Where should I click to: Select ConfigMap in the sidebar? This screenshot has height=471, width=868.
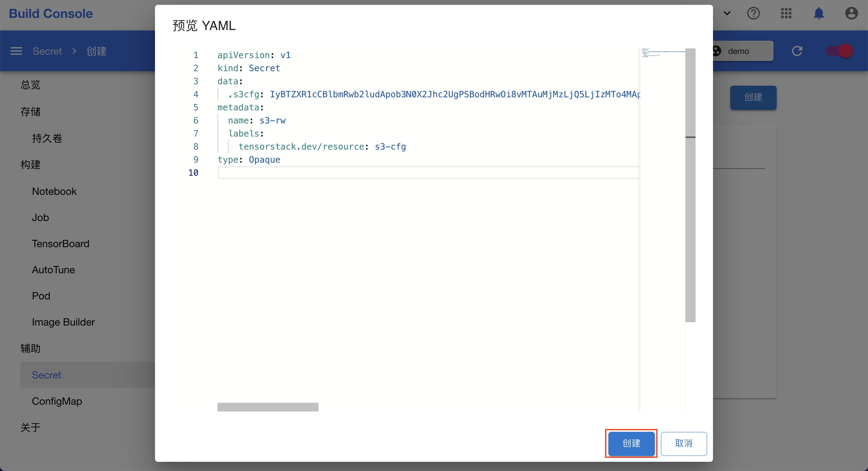click(x=57, y=401)
